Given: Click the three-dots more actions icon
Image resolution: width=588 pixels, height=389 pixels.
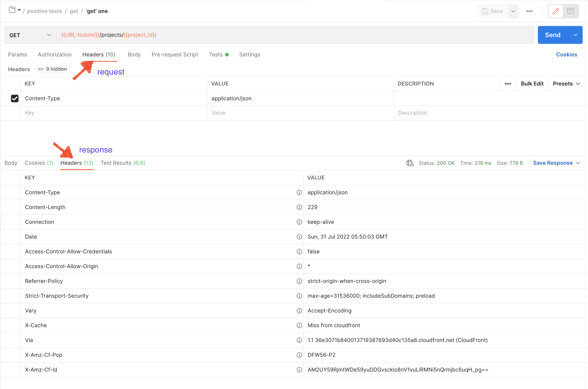Looking at the screenshot, I should pos(529,11).
